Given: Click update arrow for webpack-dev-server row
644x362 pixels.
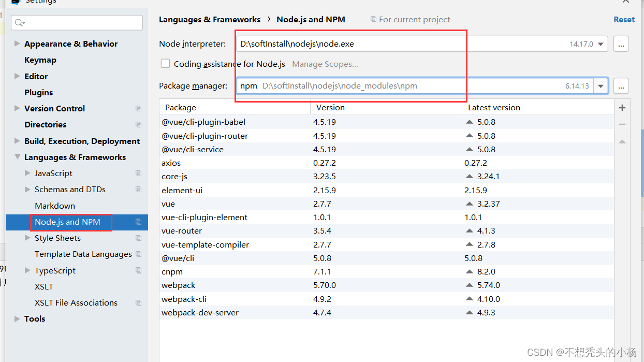Looking at the screenshot, I should click(x=470, y=313).
